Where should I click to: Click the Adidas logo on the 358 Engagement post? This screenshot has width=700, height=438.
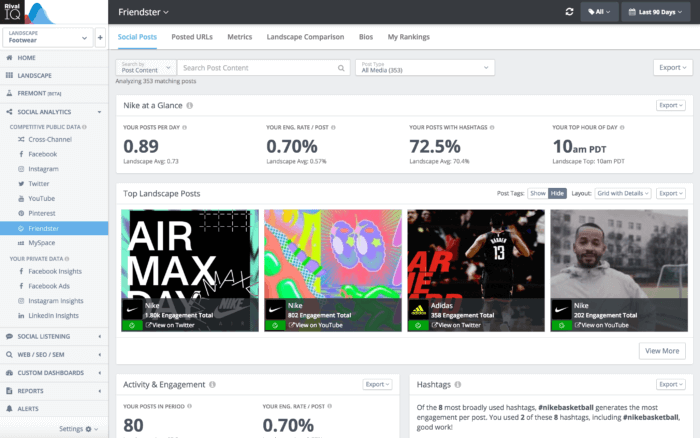(x=418, y=309)
